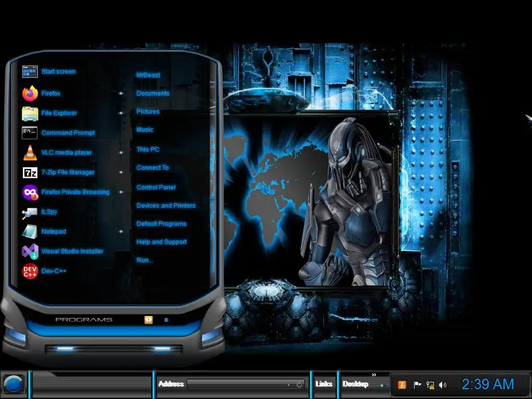
Task: Open Pictures from the start menu
Action: pos(148,112)
